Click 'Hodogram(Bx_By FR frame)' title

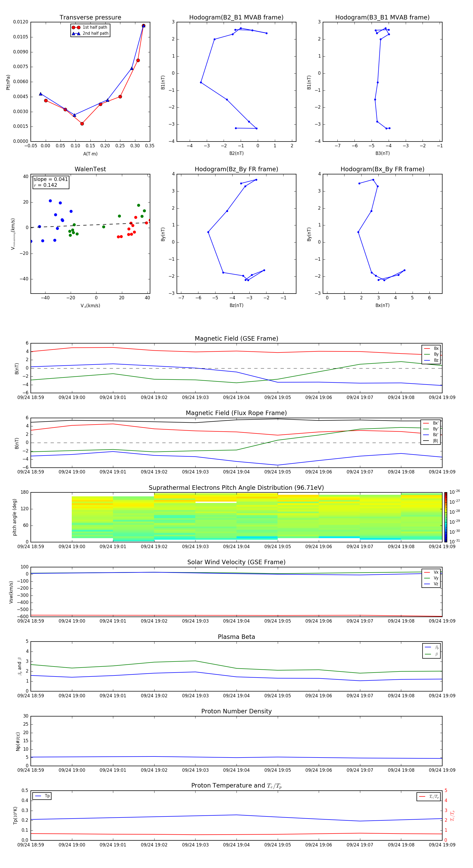382,169
